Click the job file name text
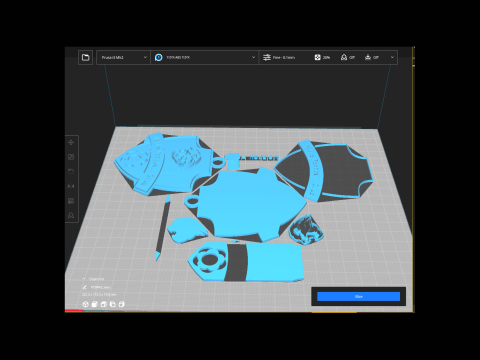This screenshot has height=360, width=480. coord(100,287)
